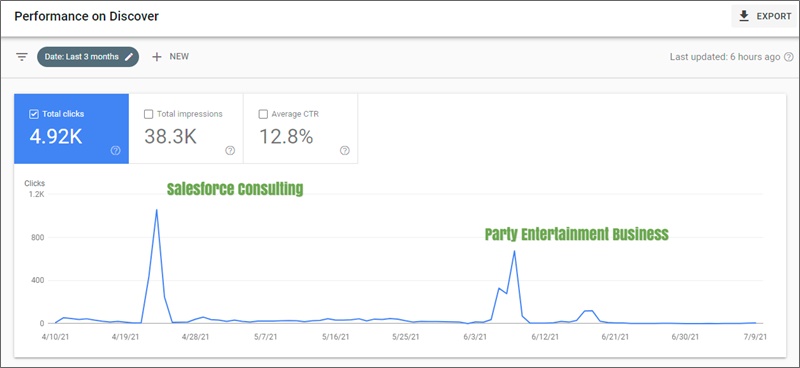Click the filter list icon
The image size is (800, 368).
(x=21, y=57)
